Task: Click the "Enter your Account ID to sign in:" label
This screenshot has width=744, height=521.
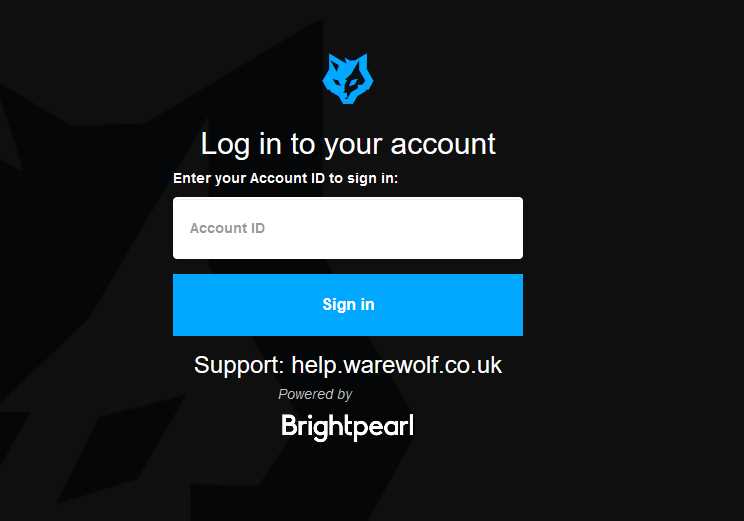Action: 286,178
